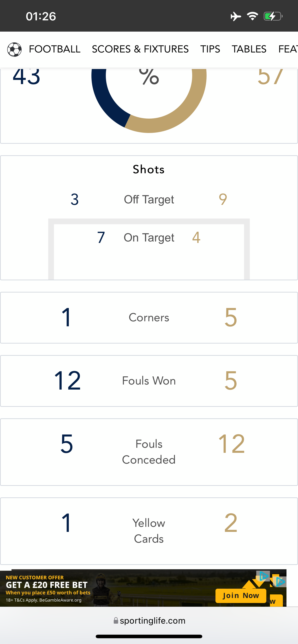
Task: Tap the AdChoices icon on banner
Action: (x=263, y=576)
